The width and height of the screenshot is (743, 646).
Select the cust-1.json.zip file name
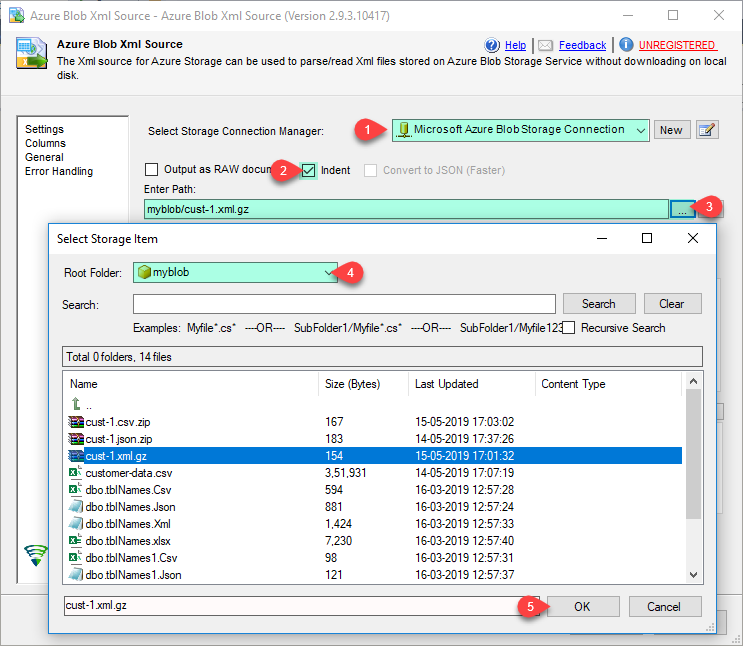(x=119, y=439)
